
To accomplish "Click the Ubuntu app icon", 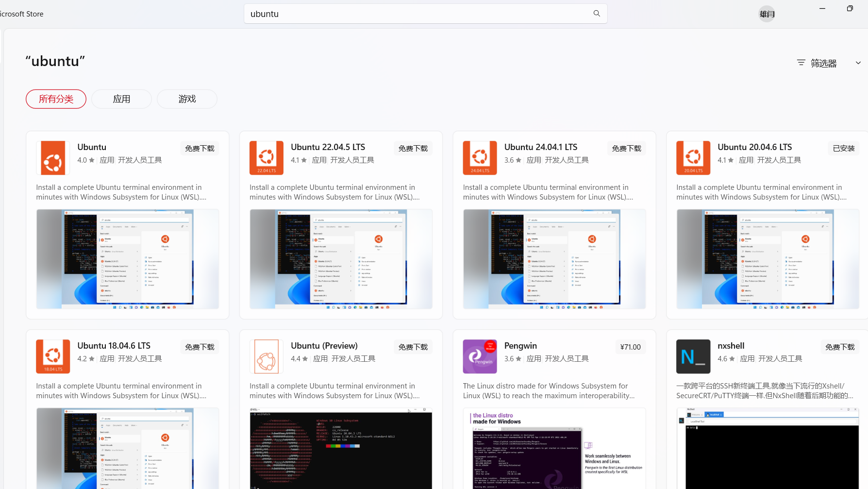I will click(53, 158).
